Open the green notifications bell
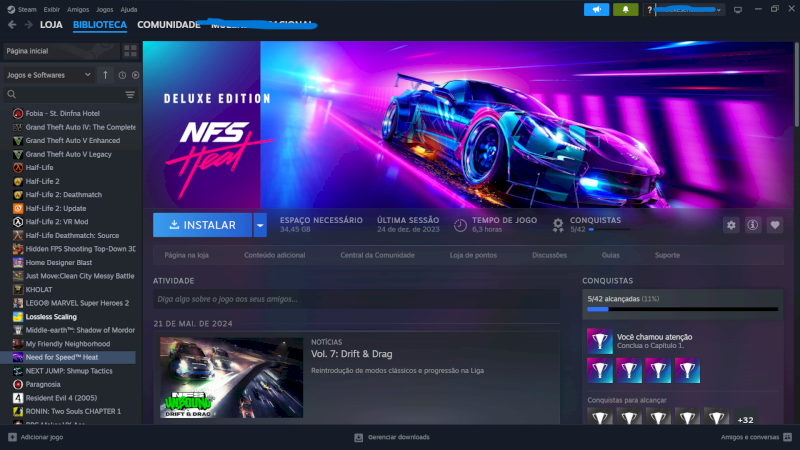 click(626, 9)
